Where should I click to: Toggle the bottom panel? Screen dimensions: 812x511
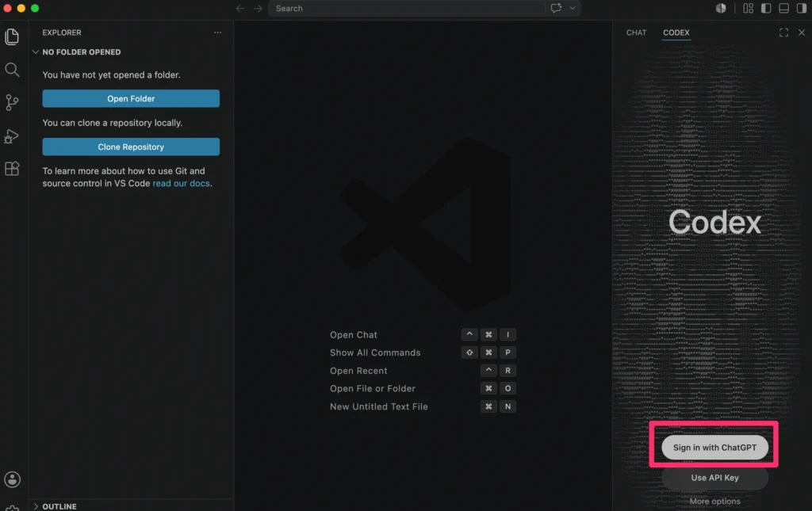click(x=784, y=8)
